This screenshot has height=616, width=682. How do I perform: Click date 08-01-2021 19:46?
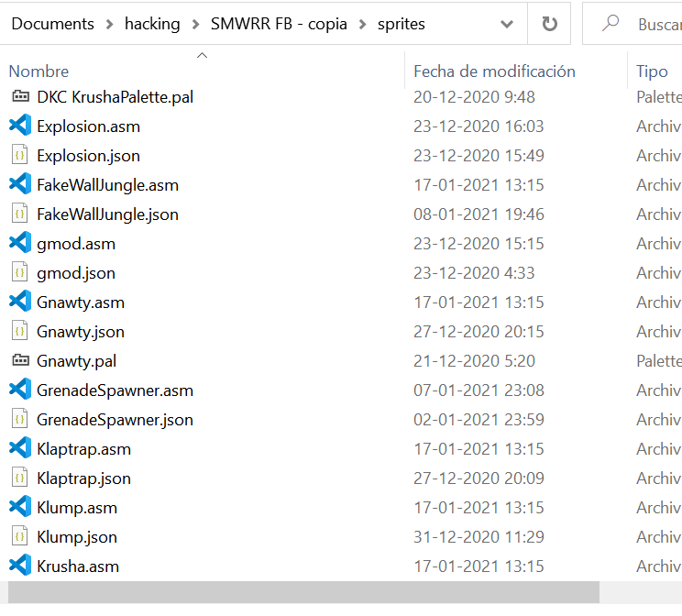(x=478, y=214)
